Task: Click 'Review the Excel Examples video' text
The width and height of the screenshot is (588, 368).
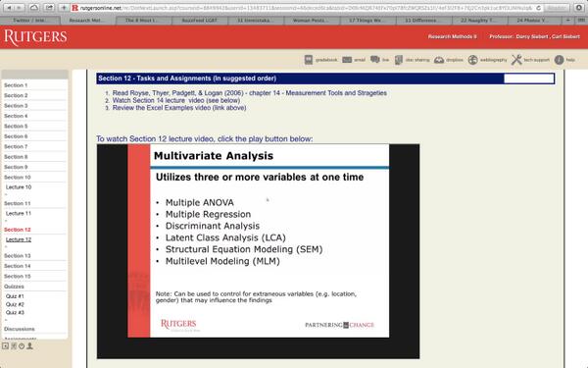Action: 179,108
